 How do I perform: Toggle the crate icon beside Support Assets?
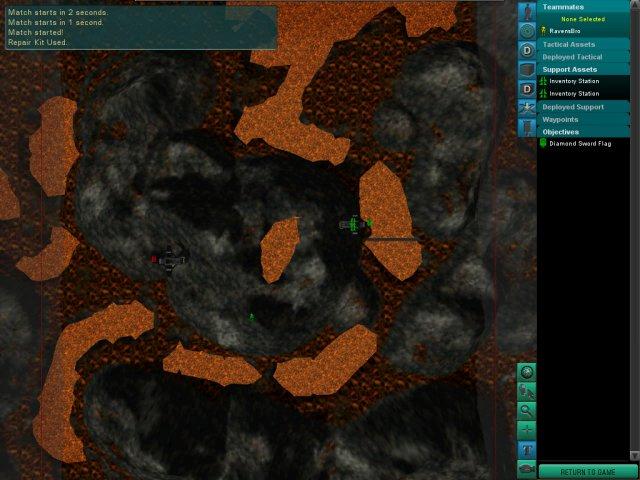click(527, 70)
